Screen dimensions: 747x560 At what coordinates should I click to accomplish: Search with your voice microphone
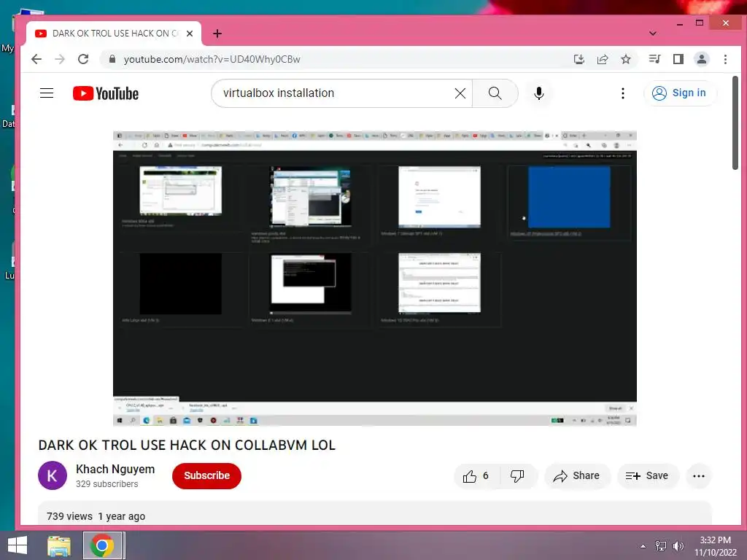click(539, 93)
